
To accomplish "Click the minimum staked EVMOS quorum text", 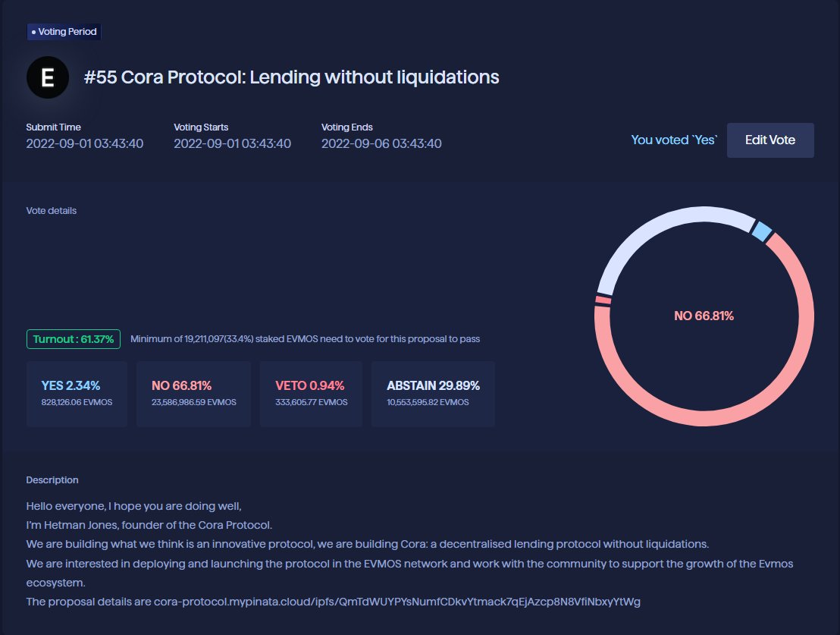I will coord(305,339).
